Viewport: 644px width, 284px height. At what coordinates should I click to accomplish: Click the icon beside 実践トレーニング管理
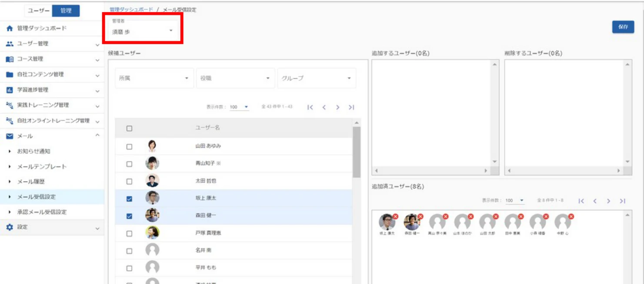(10, 105)
